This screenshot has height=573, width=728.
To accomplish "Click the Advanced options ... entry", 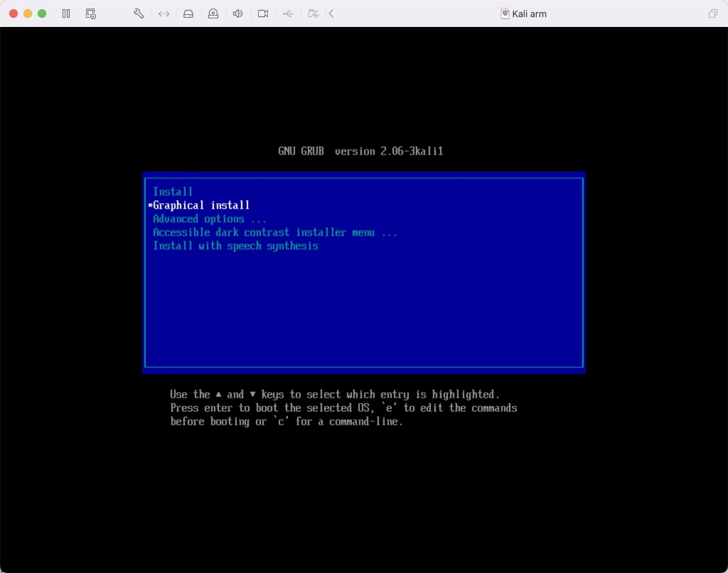I will coord(209,219).
